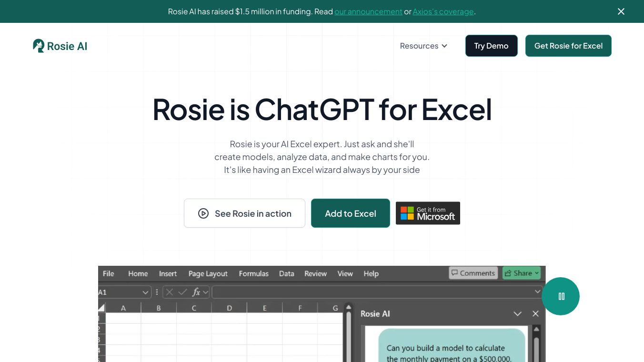This screenshot has height=362, width=644.
Task: Open the Help ribbon tab
Action: [371, 273]
